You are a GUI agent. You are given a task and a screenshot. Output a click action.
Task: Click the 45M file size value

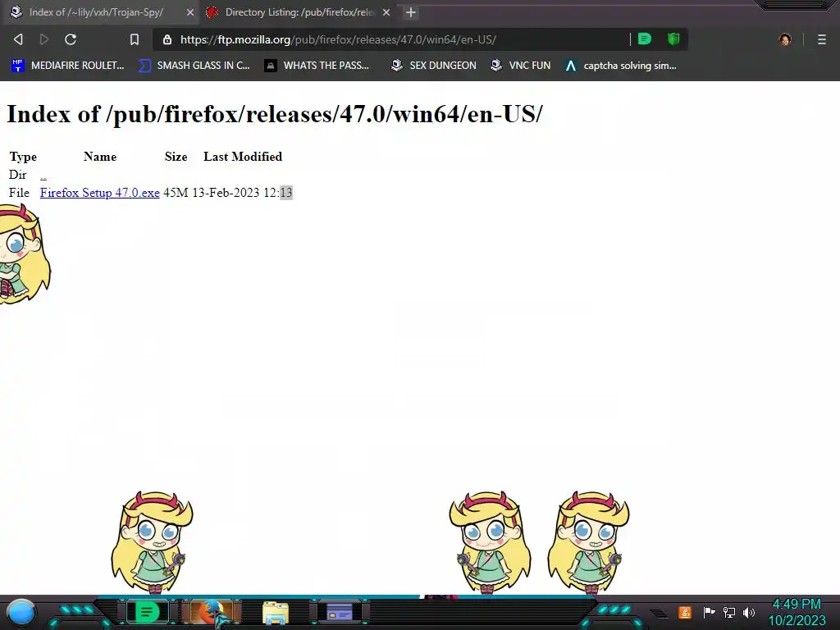[x=176, y=192]
